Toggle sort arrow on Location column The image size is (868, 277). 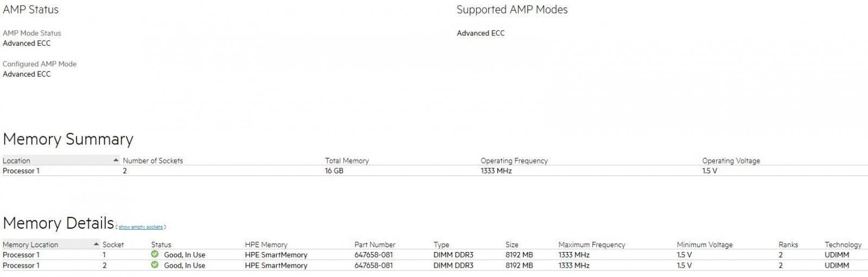click(x=116, y=160)
